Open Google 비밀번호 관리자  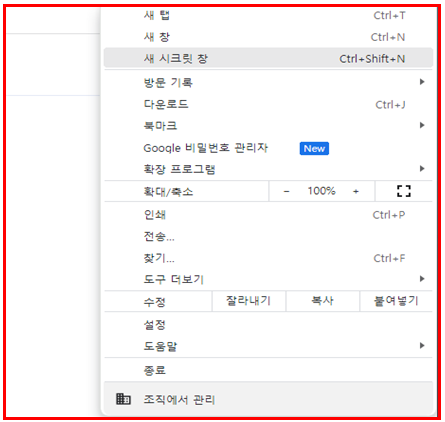(x=268, y=148)
